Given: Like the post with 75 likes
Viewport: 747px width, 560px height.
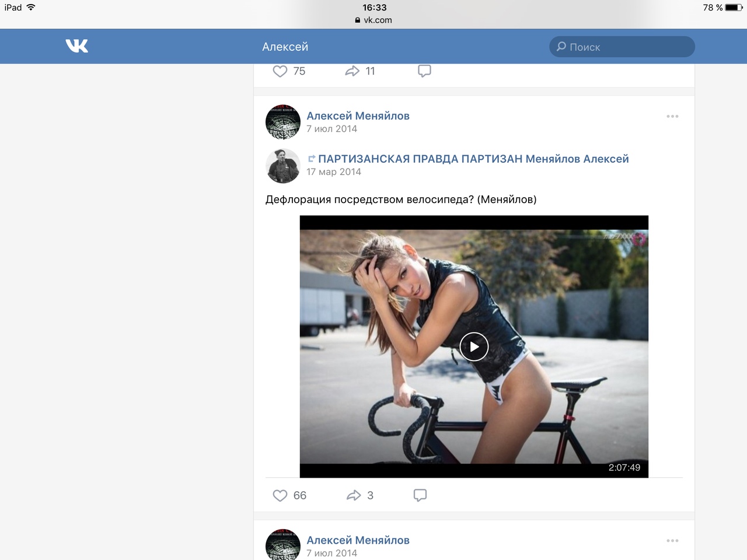Looking at the screenshot, I should (281, 71).
